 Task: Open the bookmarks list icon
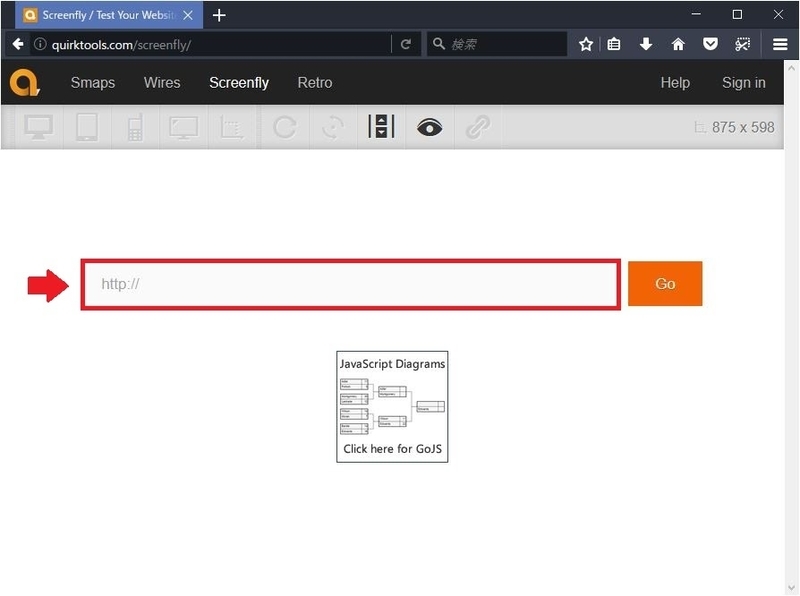tap(614, 44)
